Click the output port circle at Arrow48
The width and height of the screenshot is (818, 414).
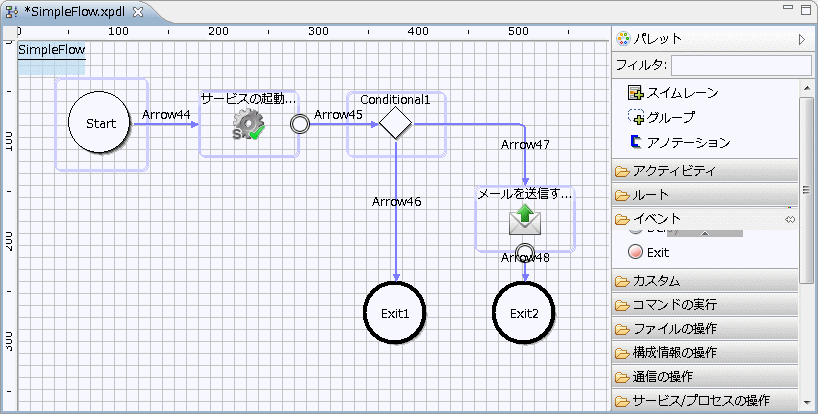point(525,253)
